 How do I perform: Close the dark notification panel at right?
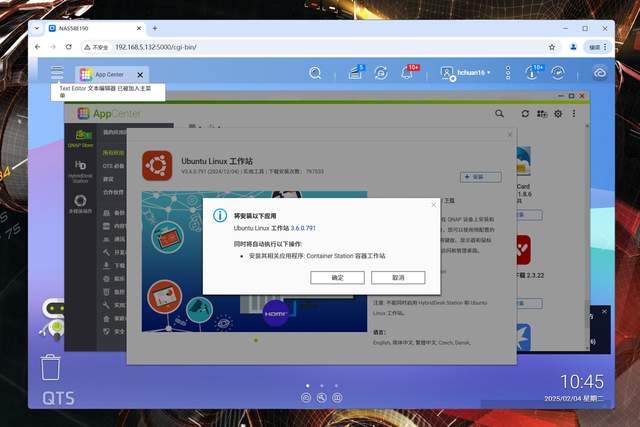pyautogui.click(x=604, y=311)
